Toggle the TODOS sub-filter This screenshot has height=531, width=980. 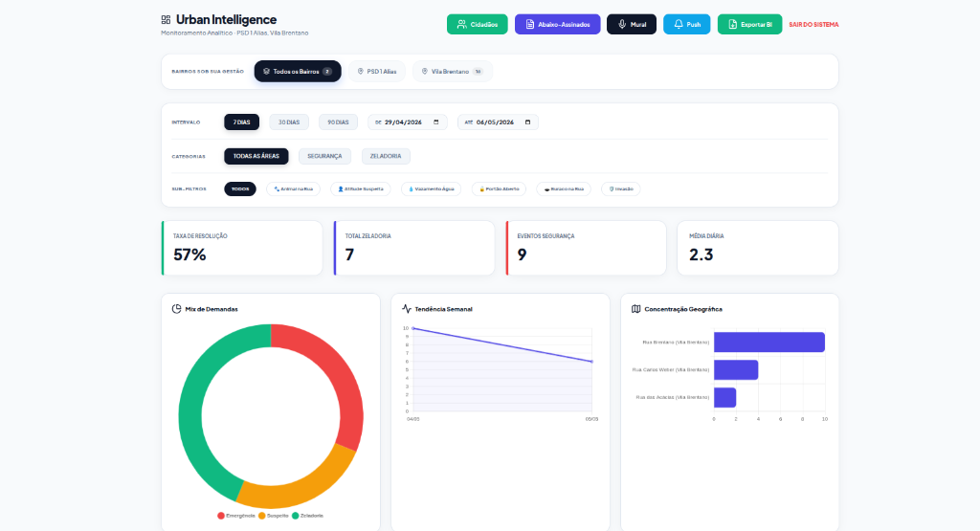240,188
